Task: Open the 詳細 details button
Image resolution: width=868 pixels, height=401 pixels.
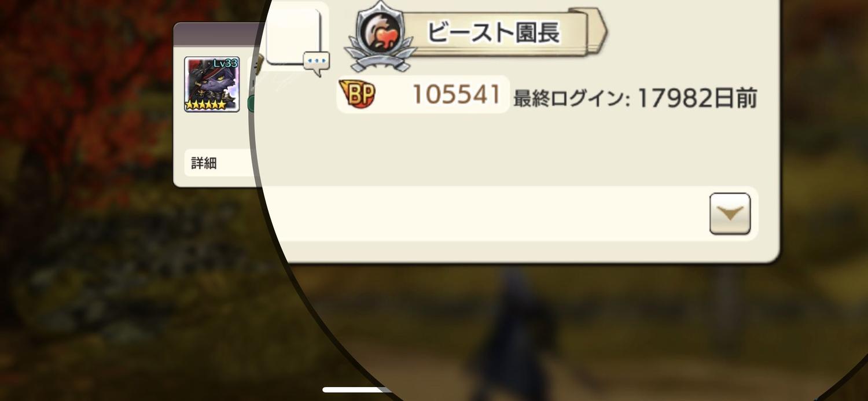Action: pyautogui.click(x=220, y=163)
